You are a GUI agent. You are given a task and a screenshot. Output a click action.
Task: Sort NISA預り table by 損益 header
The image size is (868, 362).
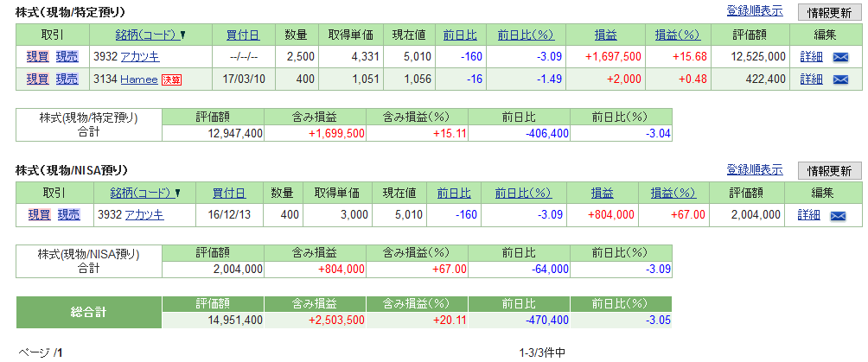[x=602, y=194]
